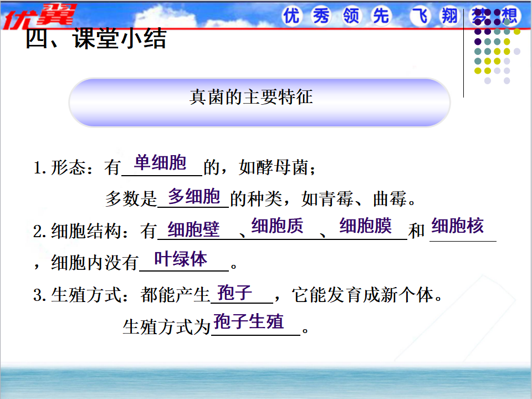Click the 秀 character bubble in the header
The width and height of the screenshot is (532, 399).
(x=321, y=16)
